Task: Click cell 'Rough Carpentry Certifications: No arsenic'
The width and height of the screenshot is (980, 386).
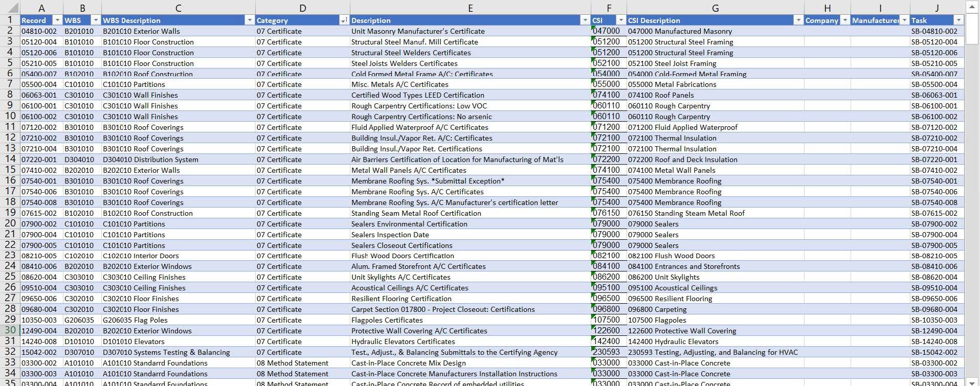Action: point(470,117)
